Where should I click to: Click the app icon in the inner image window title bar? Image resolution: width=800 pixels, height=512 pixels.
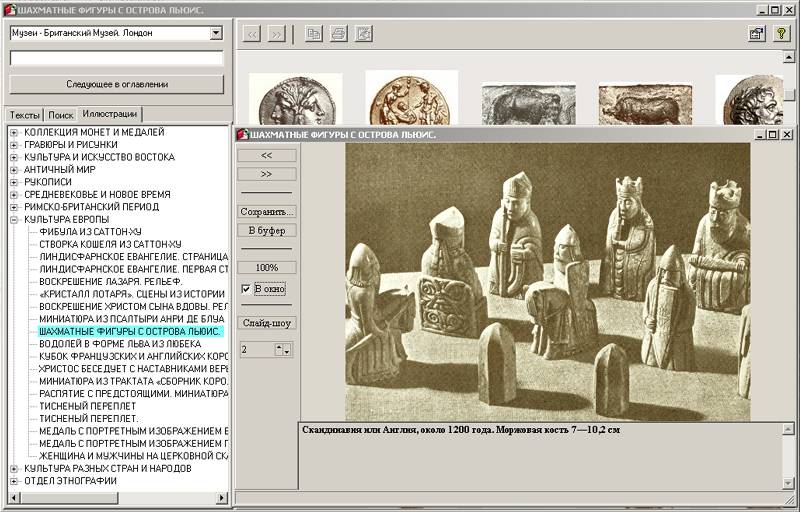click(x=242, y=134)
